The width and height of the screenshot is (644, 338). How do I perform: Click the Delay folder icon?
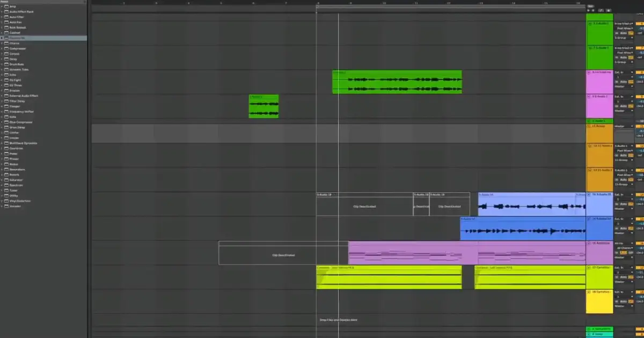click(x=6, y=59)
